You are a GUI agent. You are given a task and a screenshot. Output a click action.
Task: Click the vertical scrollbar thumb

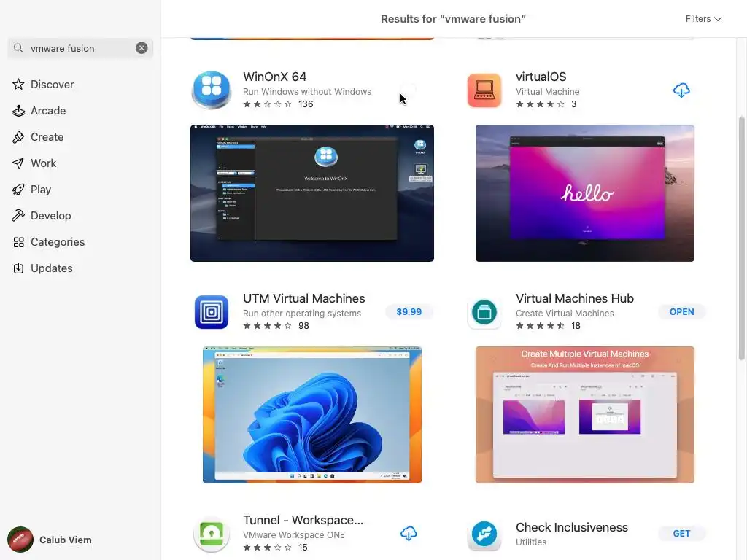pyautogui.click(x=741, y=238)
